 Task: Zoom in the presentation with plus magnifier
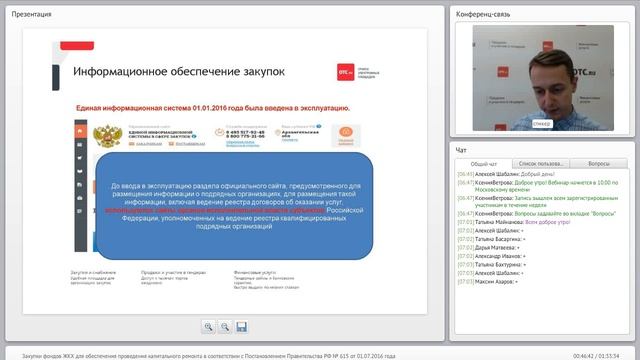pyautogui.click(x=209, y=327)
